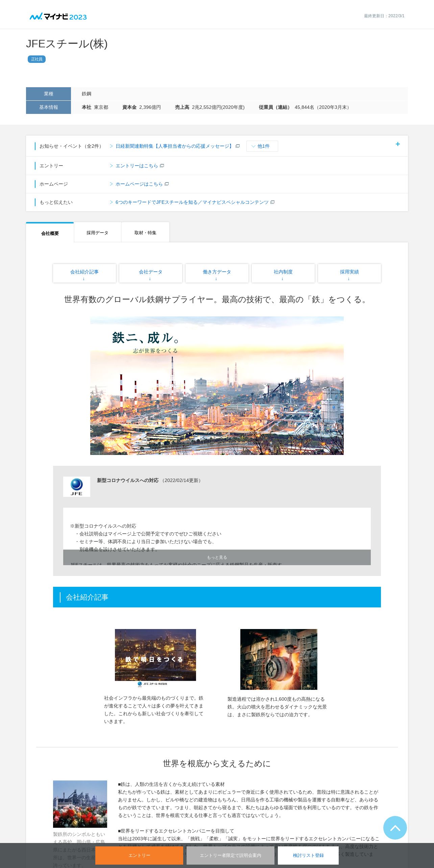Image resolution: width=434 pixels, height=868 pixels.
Task: Jump to 採用実績 section button
Action: pos(349,273)
